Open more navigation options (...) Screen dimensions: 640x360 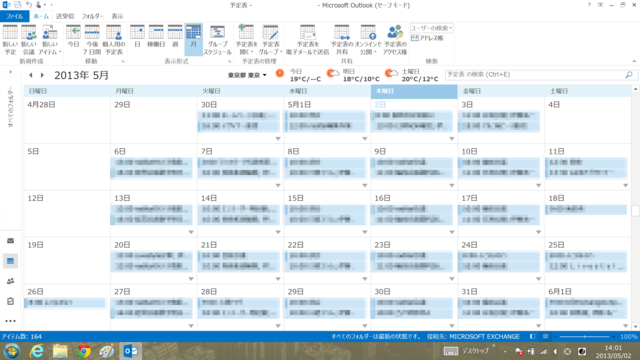point(11,321)
